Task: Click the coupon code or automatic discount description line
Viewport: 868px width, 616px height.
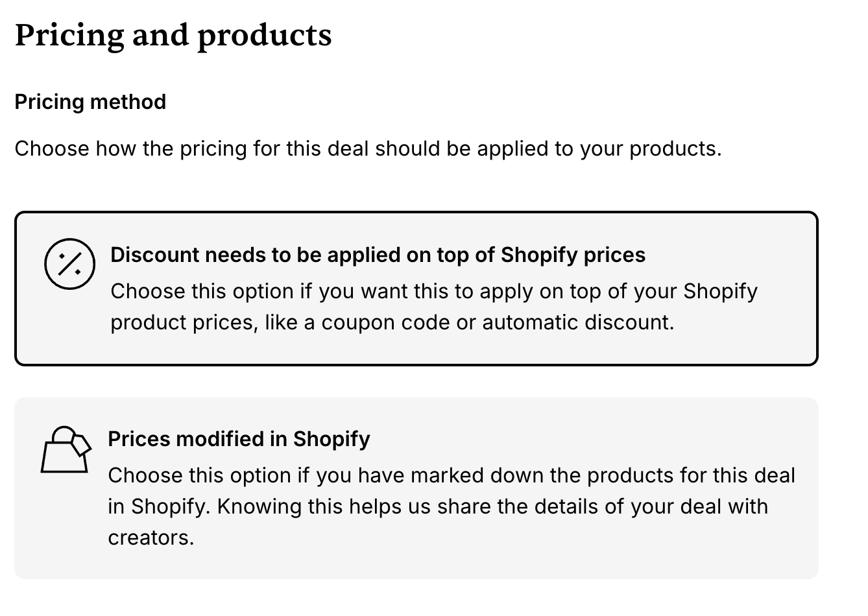Action: coord(392,322)
